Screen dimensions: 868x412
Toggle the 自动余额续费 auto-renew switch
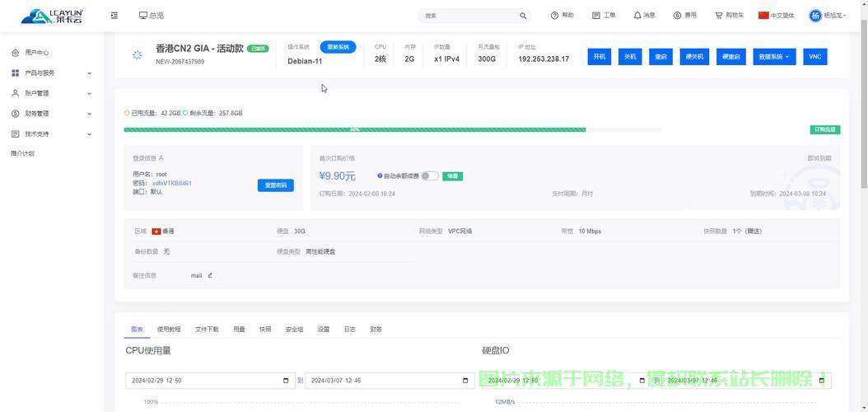pos(429,176)
